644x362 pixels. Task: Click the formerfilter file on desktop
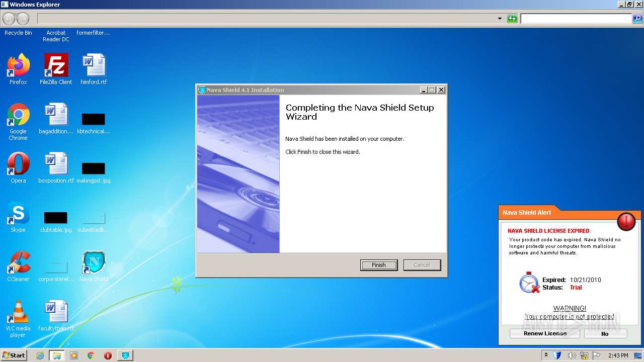[x=93, y=33]
